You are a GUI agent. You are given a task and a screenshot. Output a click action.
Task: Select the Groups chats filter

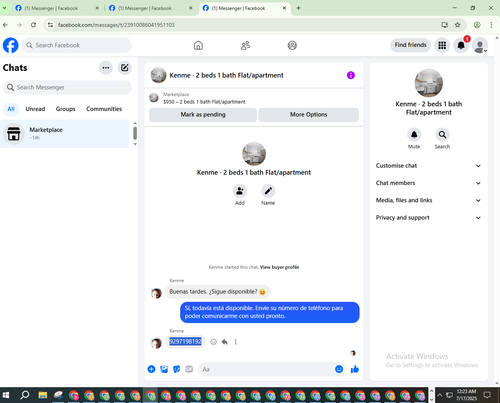point(65,109)
